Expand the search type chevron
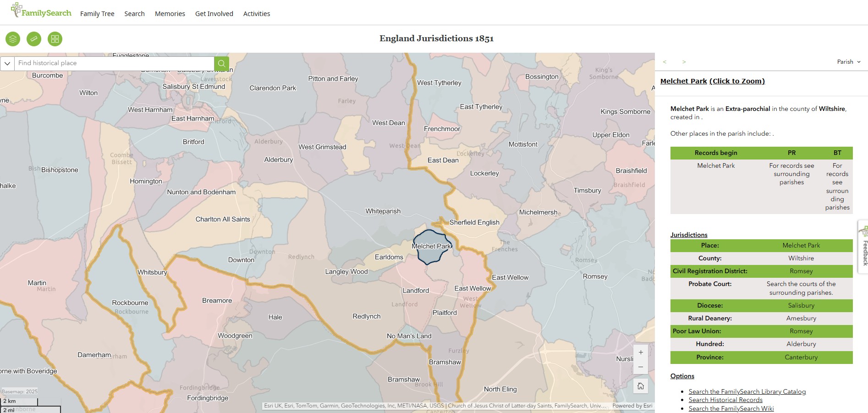Image resolution: width=868 pixels, height=413 pixels. pyautogui.click(x=7, y=63)
